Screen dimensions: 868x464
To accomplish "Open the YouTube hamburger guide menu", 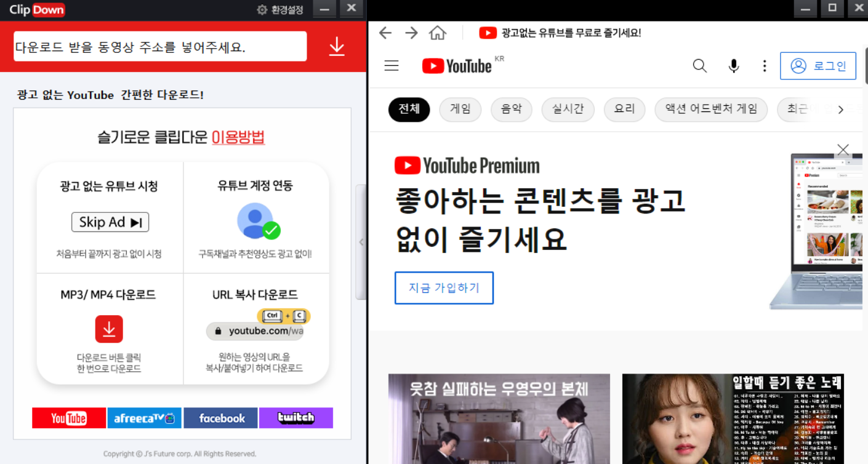I will click(x=392, y=66).
